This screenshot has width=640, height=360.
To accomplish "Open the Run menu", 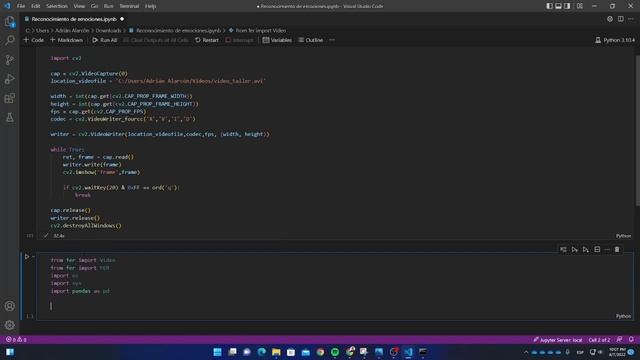I will 109,6.
